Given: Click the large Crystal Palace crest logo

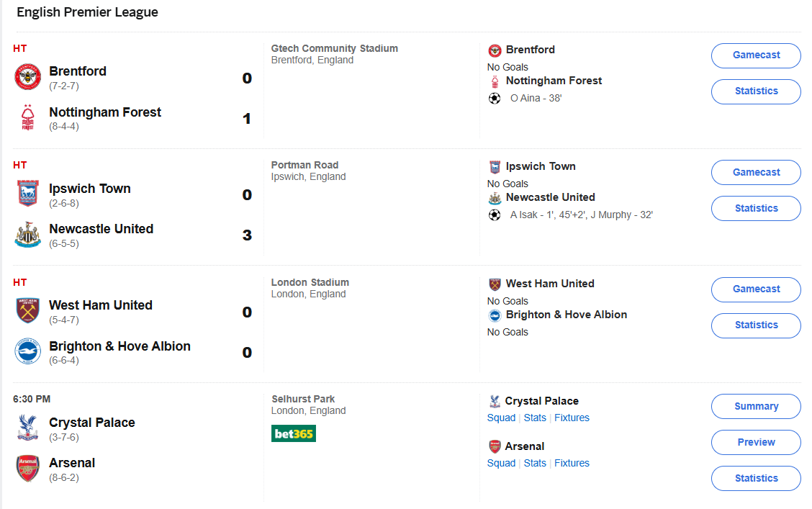Looking at the screenshot, I should pos(28,428).
